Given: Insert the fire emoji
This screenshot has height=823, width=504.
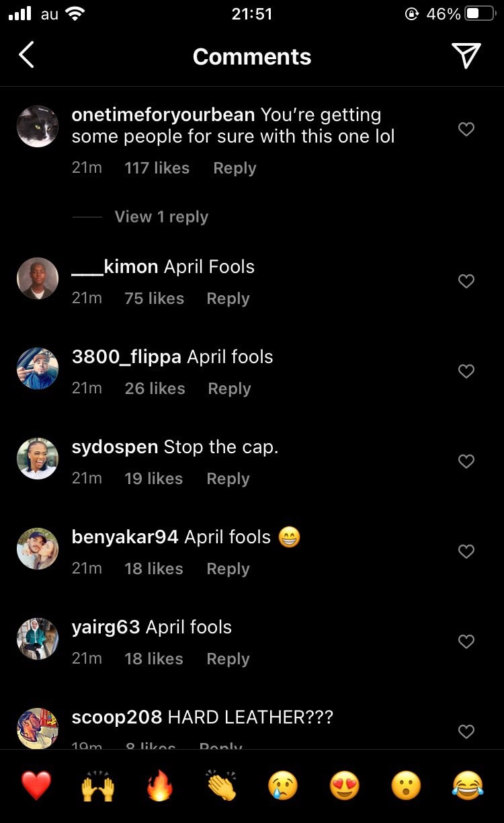Looking at the screenshot, I should 159,785.
